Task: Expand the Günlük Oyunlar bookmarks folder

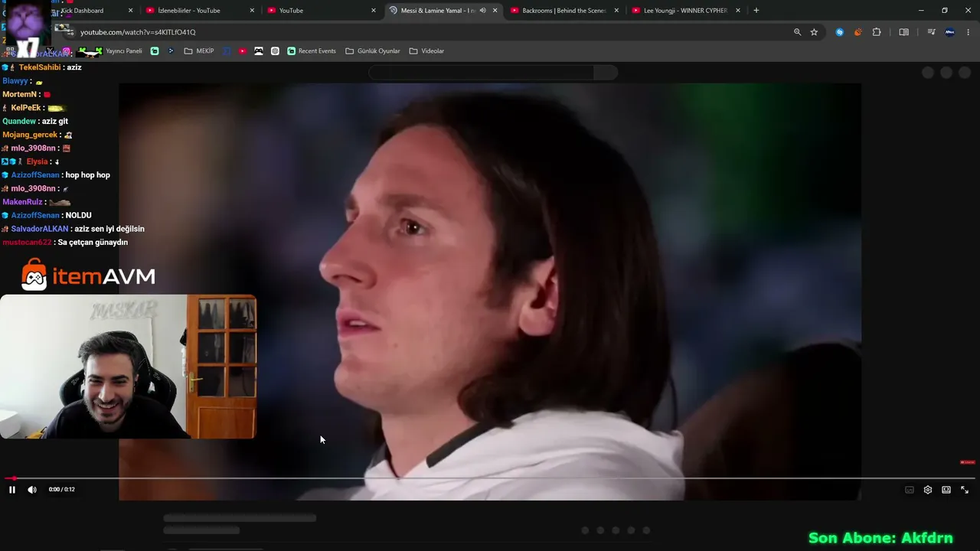Action: click(373, 51)
